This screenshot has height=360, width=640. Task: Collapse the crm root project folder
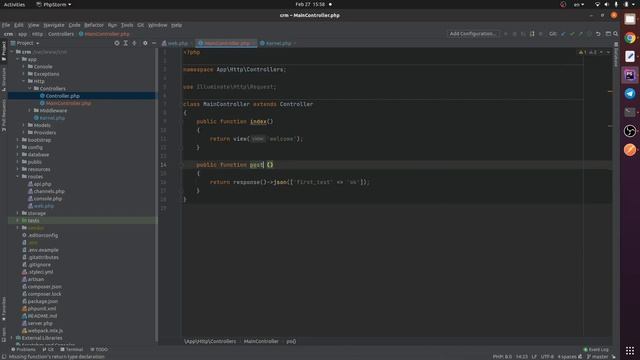coord(12,52)
